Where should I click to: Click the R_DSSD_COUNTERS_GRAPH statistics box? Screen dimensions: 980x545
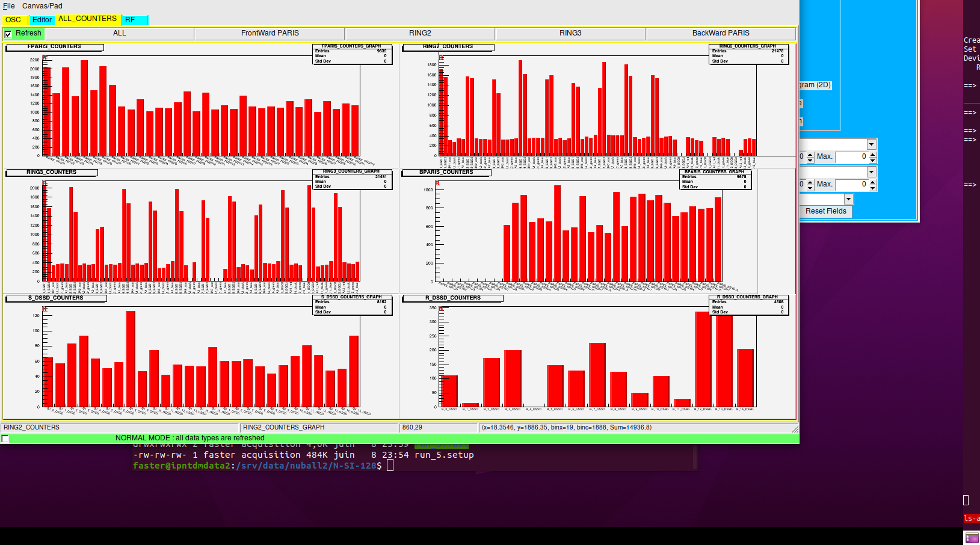(x=747, y=305)
